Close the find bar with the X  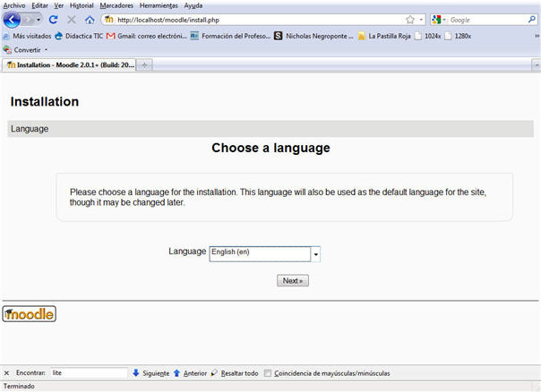click(6, 373)
